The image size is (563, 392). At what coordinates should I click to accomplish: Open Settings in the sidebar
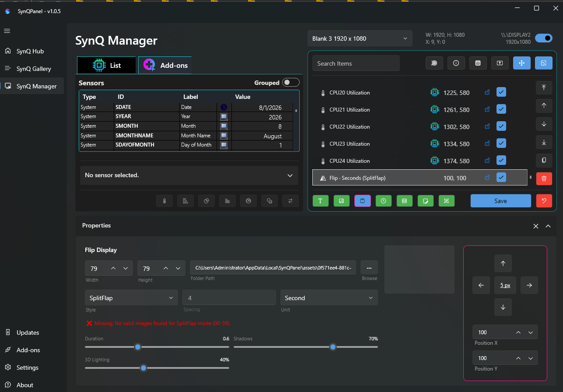point(31,367)
